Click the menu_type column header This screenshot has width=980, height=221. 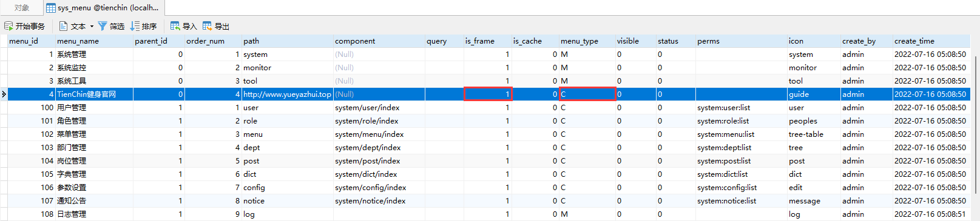pyautogui.click(x=587, y=41)
